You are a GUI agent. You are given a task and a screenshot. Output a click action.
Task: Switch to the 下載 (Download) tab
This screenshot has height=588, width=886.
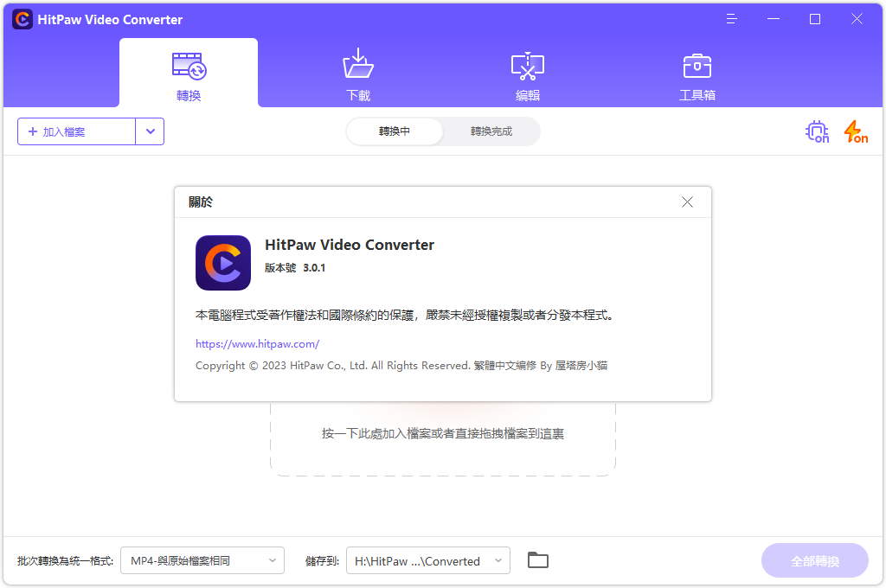(x=358, y=74)
